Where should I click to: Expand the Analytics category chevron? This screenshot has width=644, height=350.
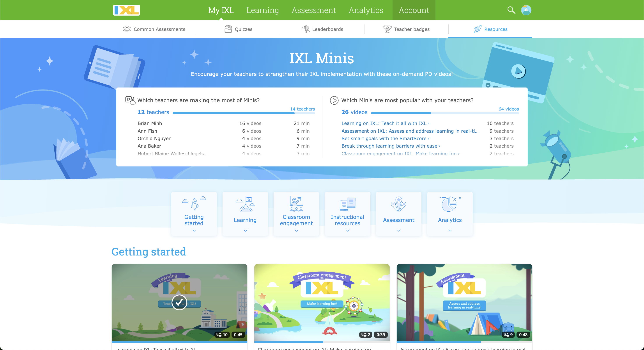450,230
